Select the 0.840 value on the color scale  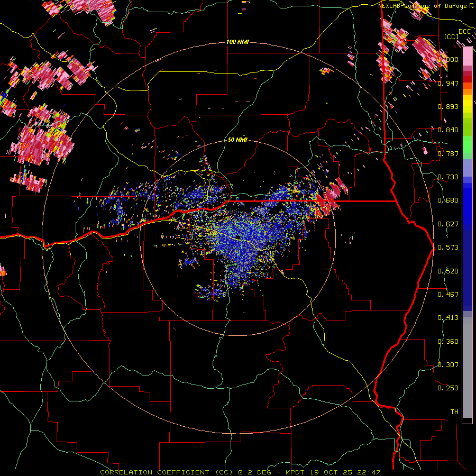(x=448, y=130)
